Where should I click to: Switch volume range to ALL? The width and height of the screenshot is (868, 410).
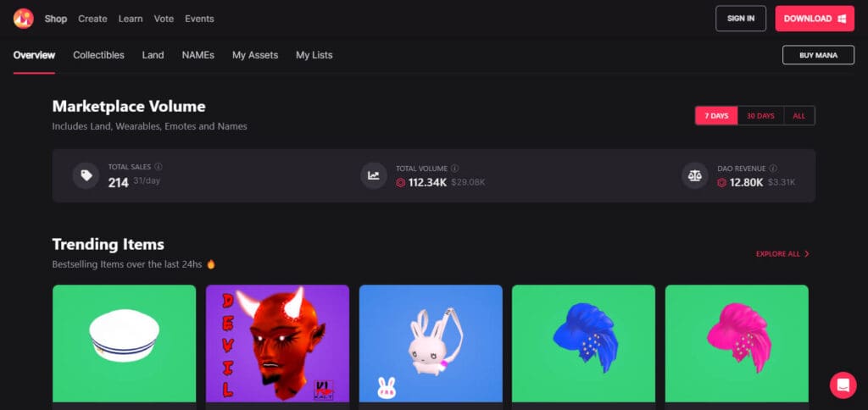click(x=798, y=116)
